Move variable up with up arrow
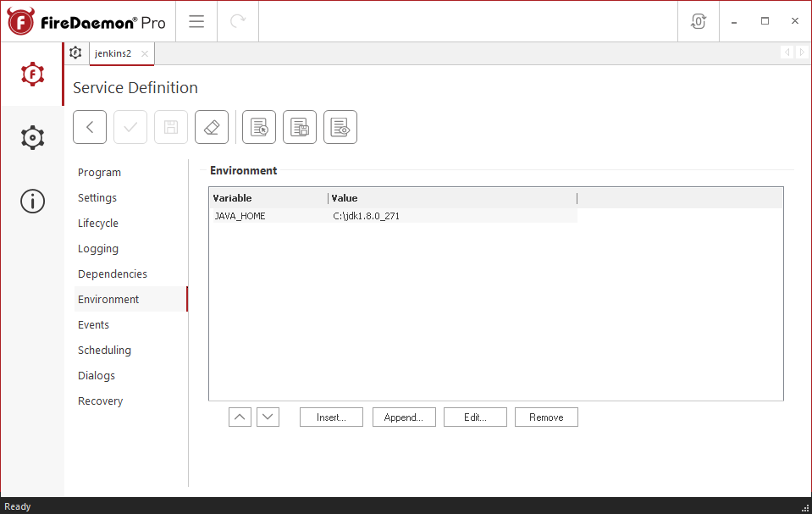Image resolution: width=812 pixels, height=514 pixels. pos(240,417)
